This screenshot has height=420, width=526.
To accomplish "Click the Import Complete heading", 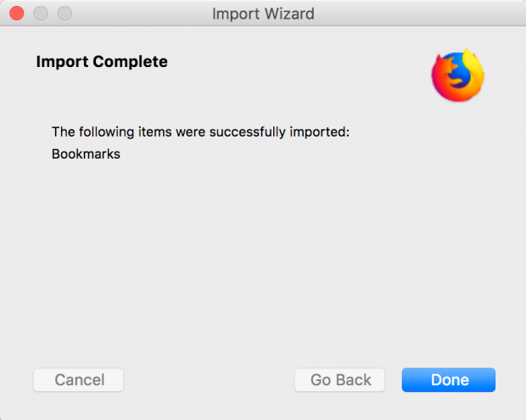I will coord(102,62).
